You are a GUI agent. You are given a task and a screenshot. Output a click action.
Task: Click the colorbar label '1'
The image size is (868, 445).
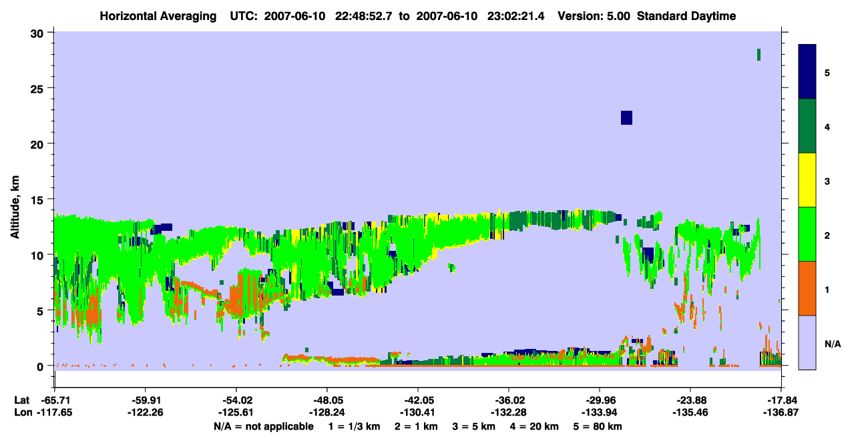point(827,289)
